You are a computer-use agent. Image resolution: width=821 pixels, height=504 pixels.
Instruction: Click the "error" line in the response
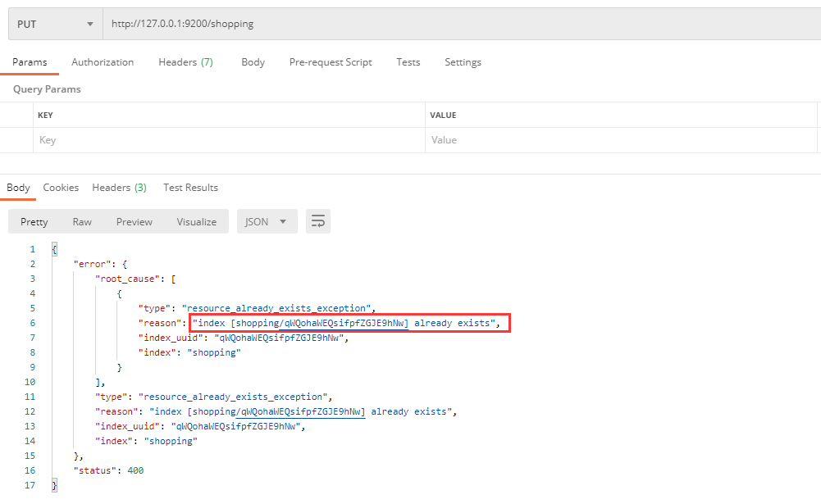pyautogui.click(x=100, y=265)
